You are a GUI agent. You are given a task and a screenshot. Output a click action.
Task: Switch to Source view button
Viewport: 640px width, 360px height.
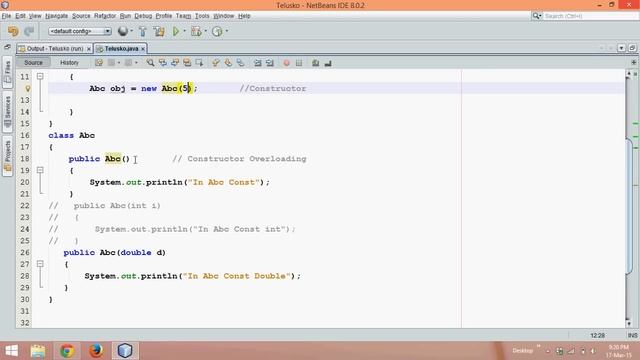point(33,62)
